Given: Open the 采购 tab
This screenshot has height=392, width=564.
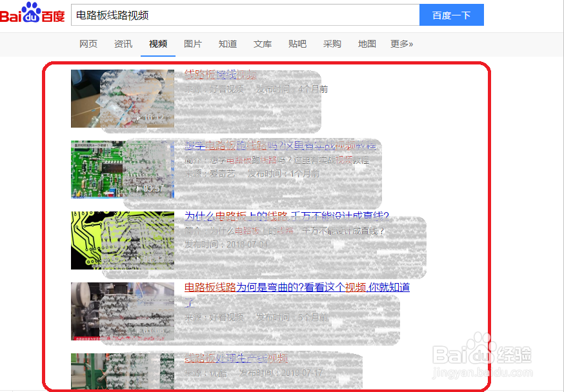Looking at the screenshot, I should click(332, 44).
